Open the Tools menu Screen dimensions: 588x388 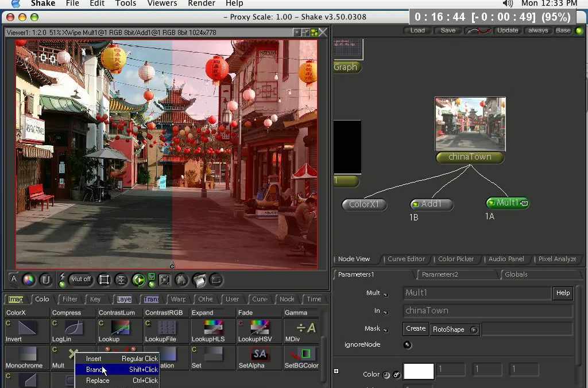(126, 3)
